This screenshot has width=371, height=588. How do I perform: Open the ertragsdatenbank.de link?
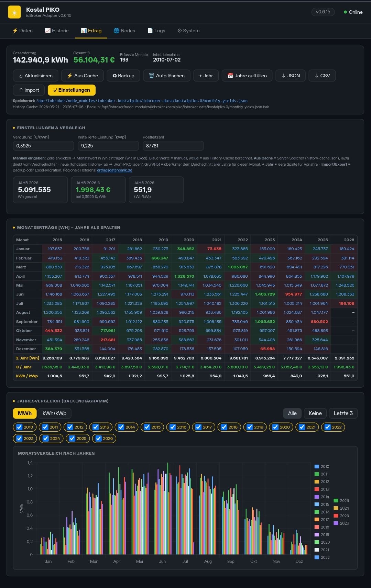[114, 170]
